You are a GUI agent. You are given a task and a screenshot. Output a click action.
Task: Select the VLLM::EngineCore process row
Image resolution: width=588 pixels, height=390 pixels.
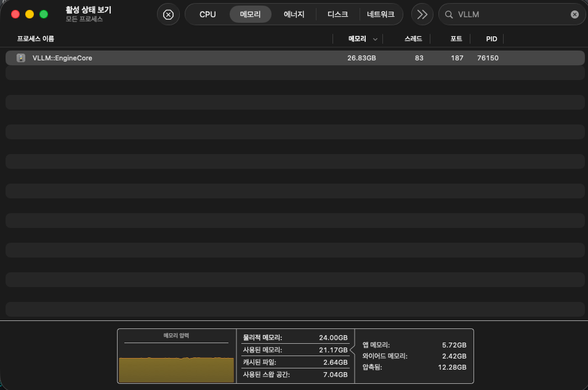(x=295, y=58)
